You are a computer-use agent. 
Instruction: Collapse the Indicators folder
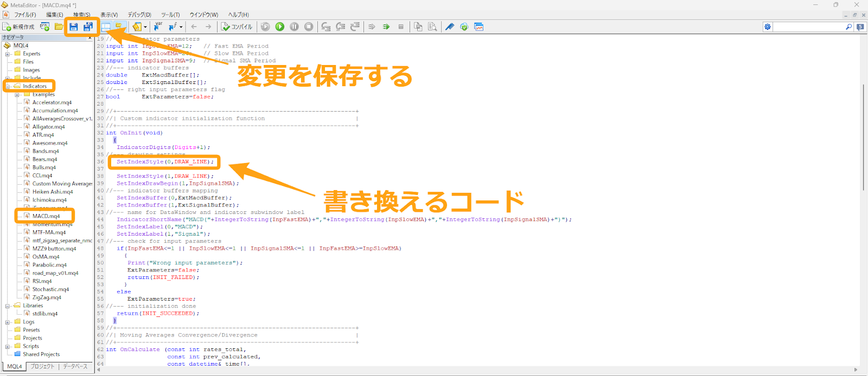(8, 86)
